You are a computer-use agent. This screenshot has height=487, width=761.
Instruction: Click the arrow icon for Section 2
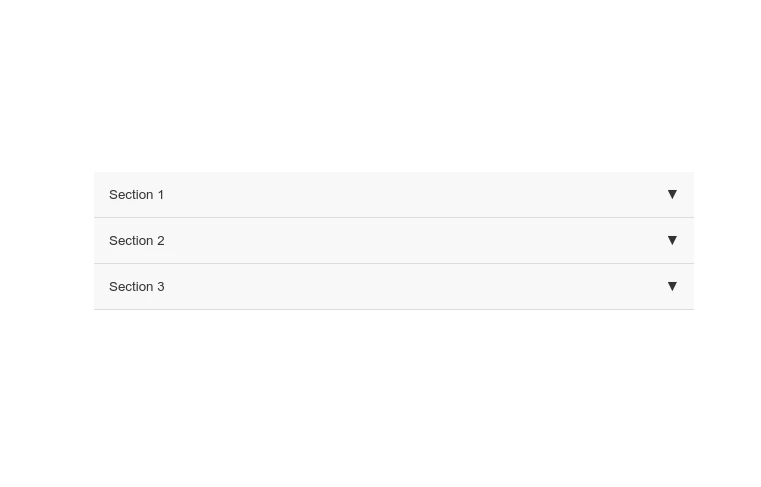tap(672, 240)
